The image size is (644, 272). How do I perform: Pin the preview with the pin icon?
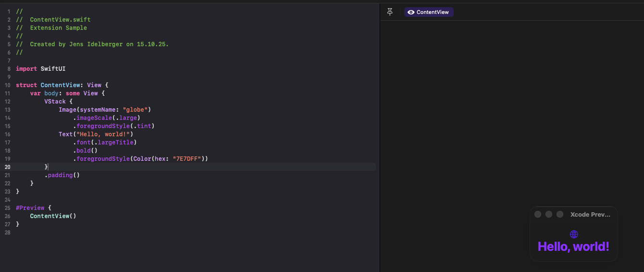pos(390,12)
